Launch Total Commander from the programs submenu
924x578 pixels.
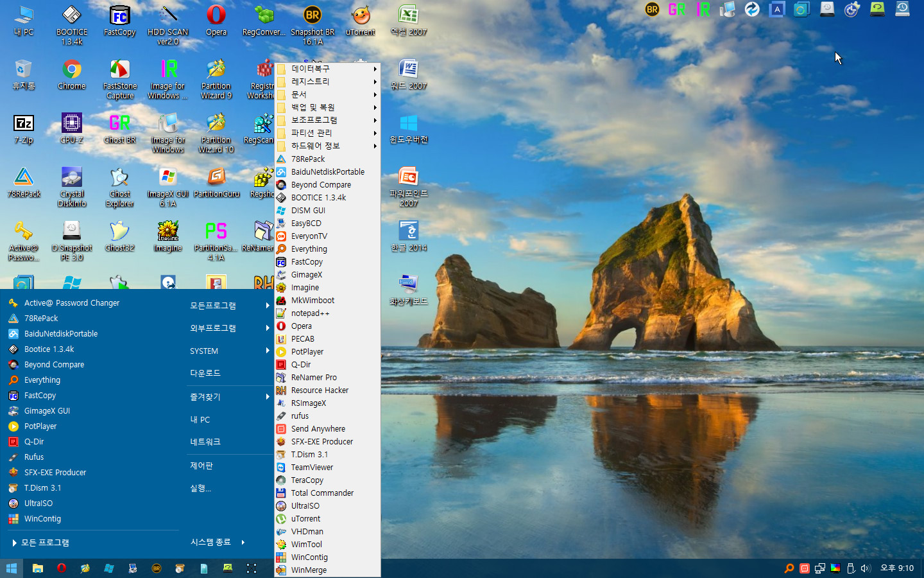click(x=327, y=493)
